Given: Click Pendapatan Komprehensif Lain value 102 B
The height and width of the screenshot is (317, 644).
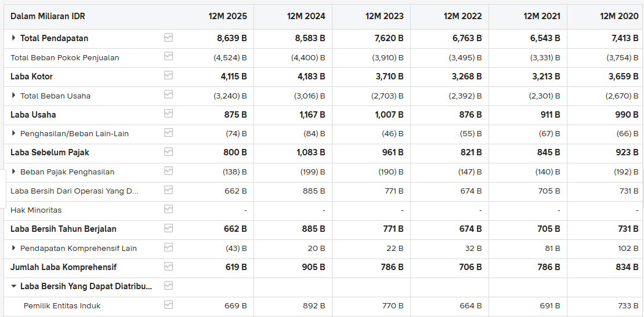Looking at the screenshot, I should pos(628,249).
